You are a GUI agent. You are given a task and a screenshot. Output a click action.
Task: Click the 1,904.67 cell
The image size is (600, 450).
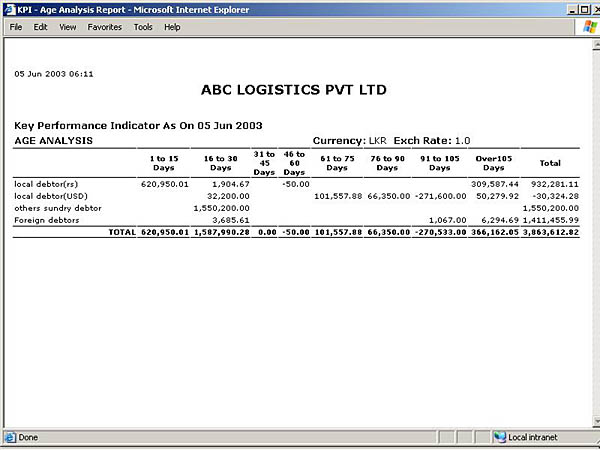231,184
